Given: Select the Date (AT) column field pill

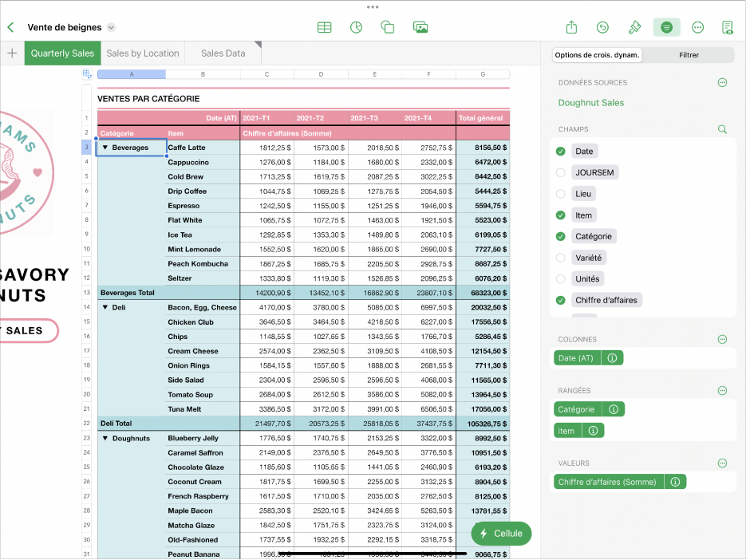Looking at the screenshot, I should pyautogui.click(x=577, y=358).
